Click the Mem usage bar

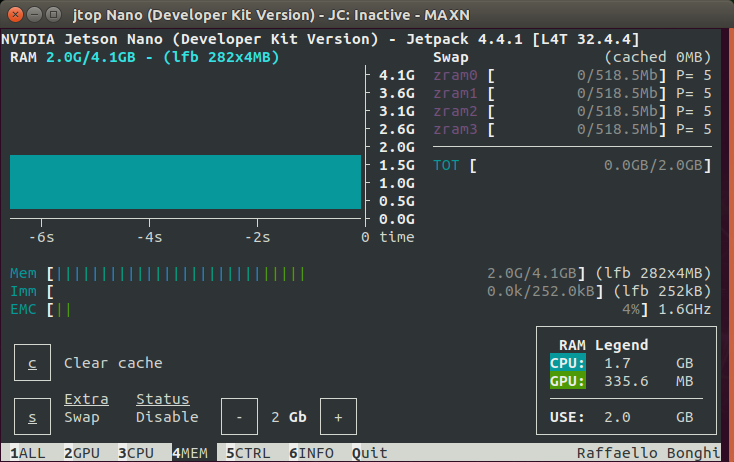pos(180,273)
